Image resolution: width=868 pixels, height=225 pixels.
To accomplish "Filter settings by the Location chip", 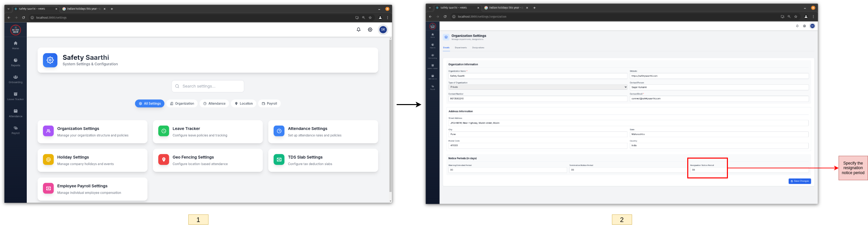I will pyautogui.click(x=244, y=104).
